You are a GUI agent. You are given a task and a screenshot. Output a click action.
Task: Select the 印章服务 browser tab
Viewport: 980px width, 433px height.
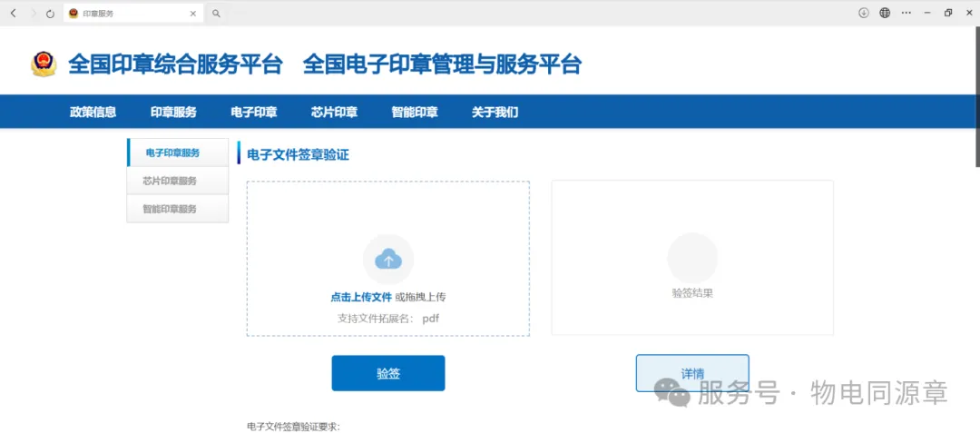click(133, 13)
